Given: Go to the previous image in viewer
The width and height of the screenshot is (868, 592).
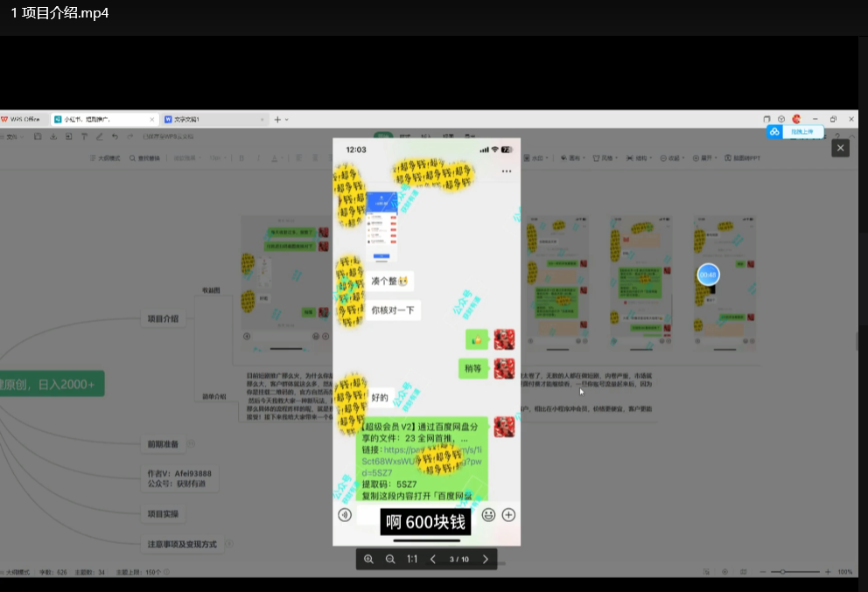Looking at the screenshot, I should 433,560.
